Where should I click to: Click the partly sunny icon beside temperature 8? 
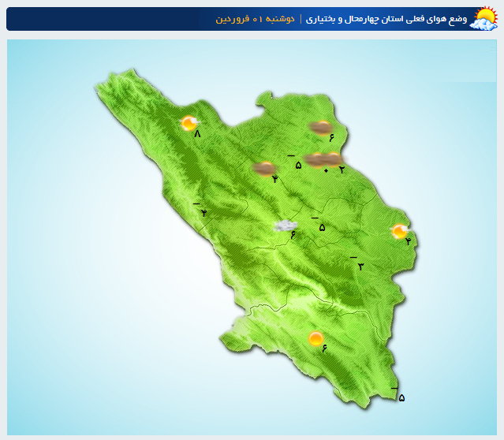(189, 123)
